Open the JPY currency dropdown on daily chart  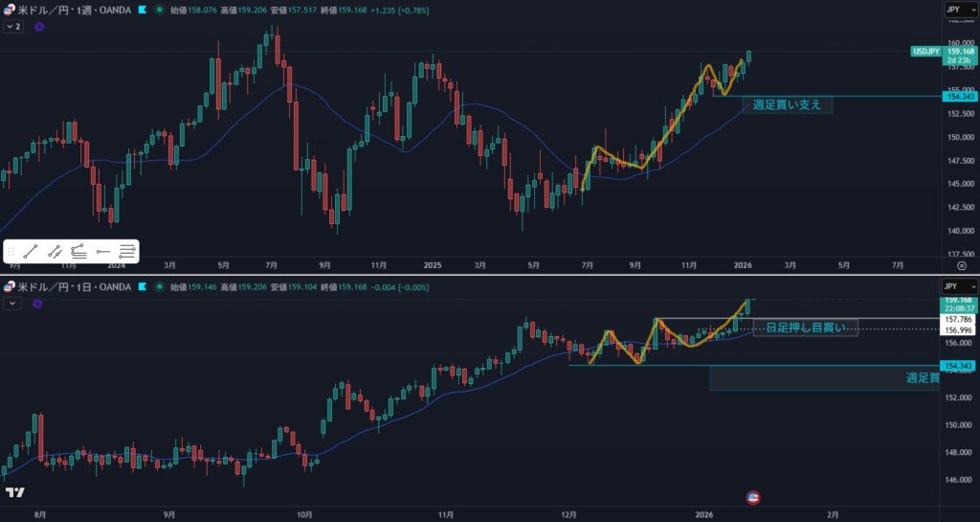point(960,286)
